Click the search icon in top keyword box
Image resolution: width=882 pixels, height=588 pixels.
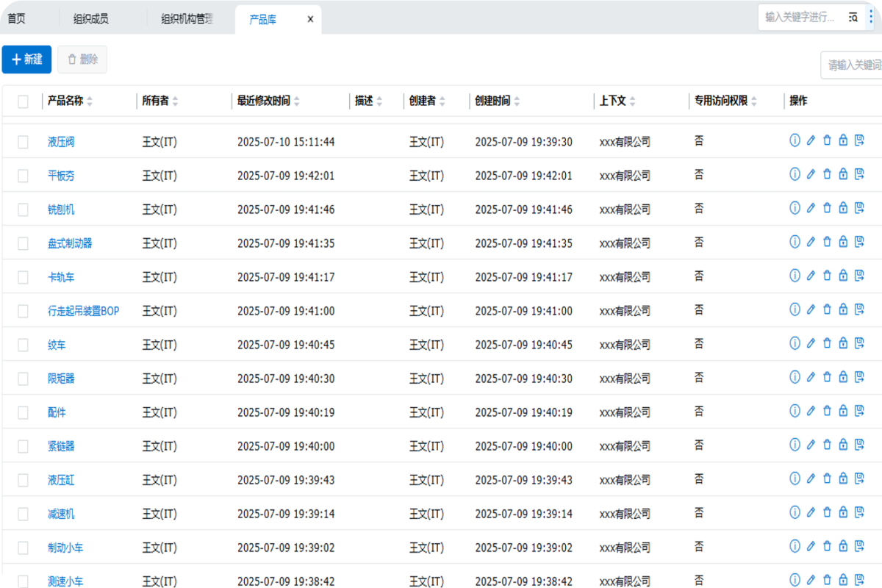tap(853, 17)
